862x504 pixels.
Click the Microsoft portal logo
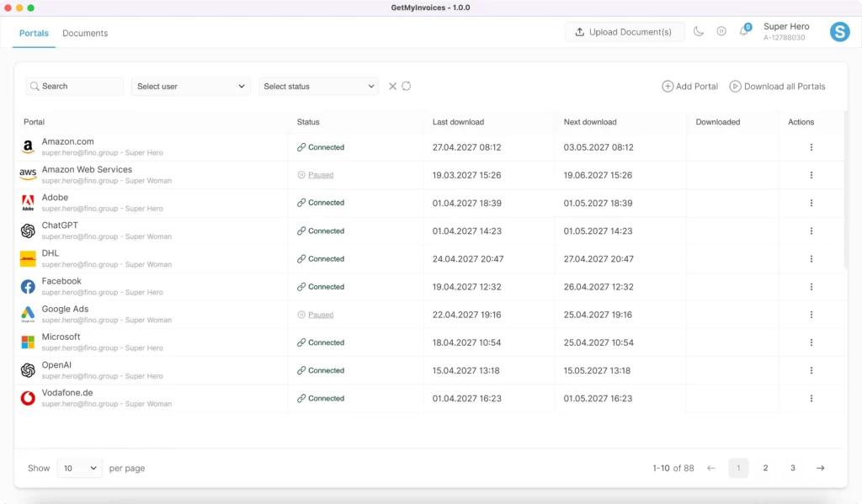pyautogui.click(x=28, y=342)
